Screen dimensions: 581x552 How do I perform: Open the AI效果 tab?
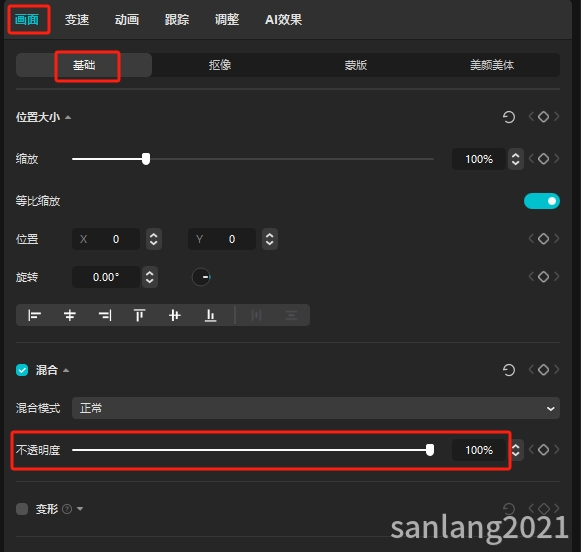[x=283, y=19]
